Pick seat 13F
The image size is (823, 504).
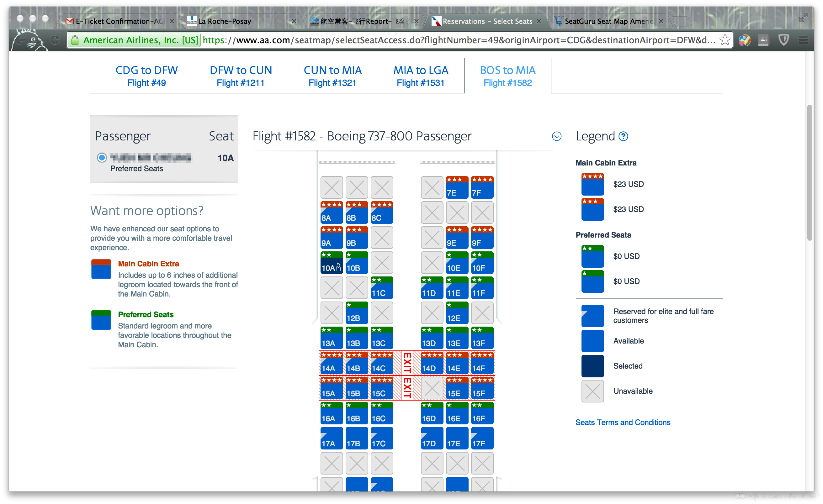[x=482, y=338]
